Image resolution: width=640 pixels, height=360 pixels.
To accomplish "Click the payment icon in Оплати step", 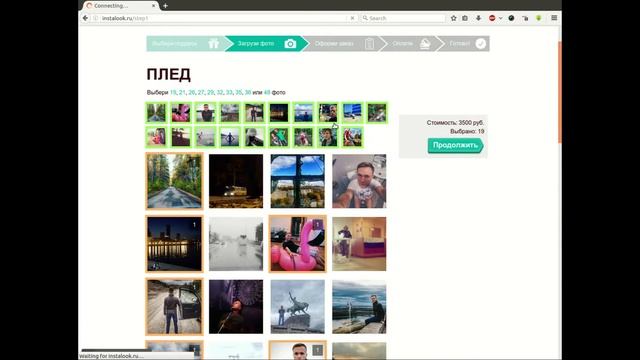I will click(x=425, y=43).
